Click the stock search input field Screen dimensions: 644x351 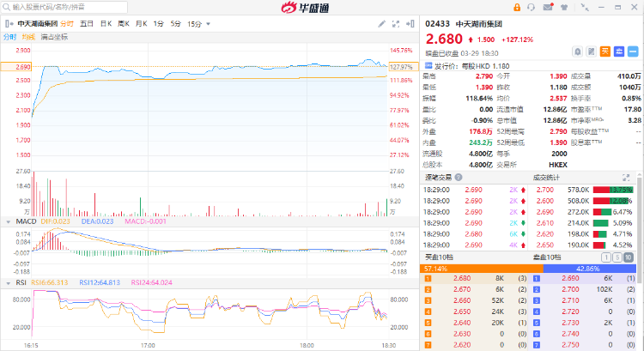(x=64, y=7)
